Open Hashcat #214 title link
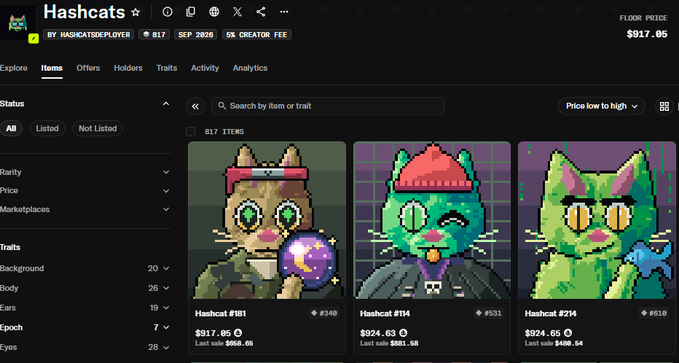This screenshot has height=363, width=679. tap(550, 313)
